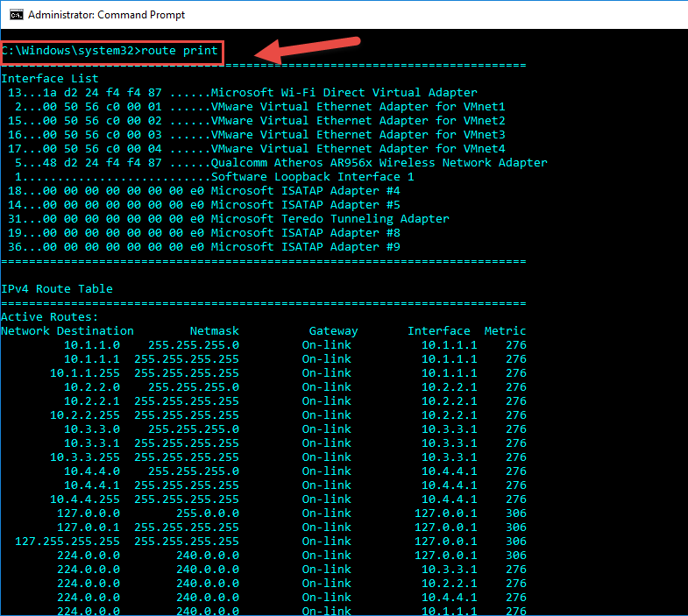Click destination 10.2.2.255 in route table
The image size is (688, 616).
85,415
